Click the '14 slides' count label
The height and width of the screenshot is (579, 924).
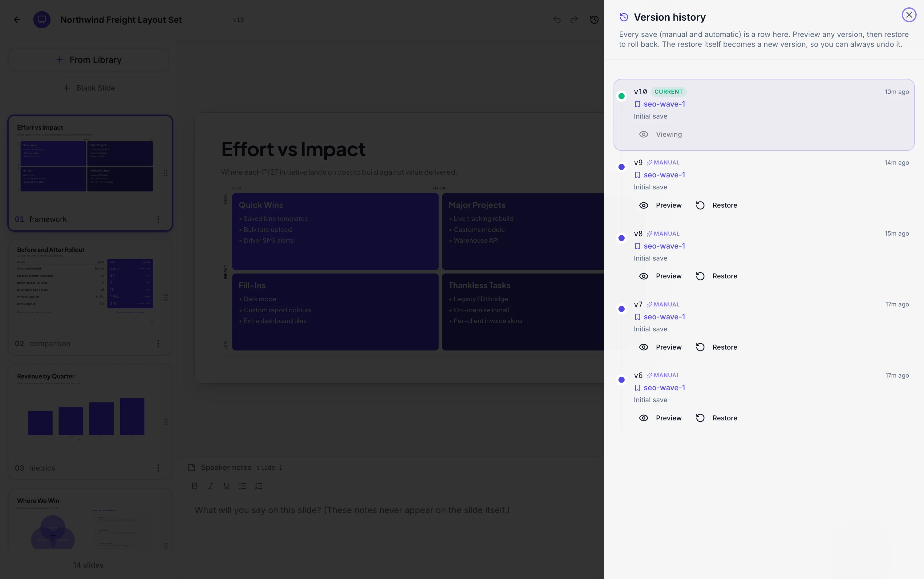click(88, 565)
